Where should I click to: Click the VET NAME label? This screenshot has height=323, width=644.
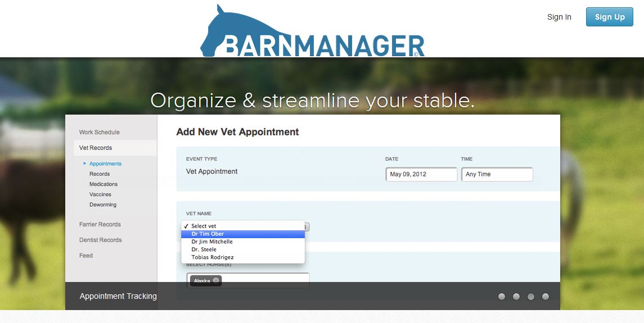point(199,213)
